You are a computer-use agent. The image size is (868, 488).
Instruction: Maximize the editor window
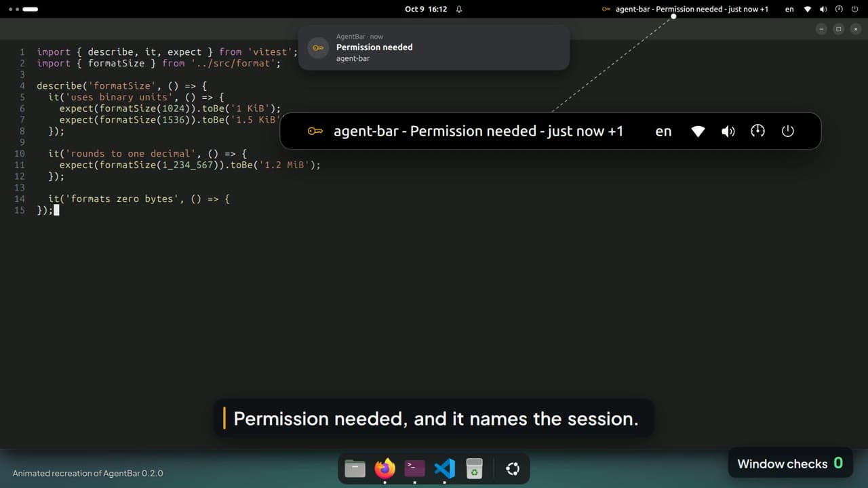pos(838,29)
